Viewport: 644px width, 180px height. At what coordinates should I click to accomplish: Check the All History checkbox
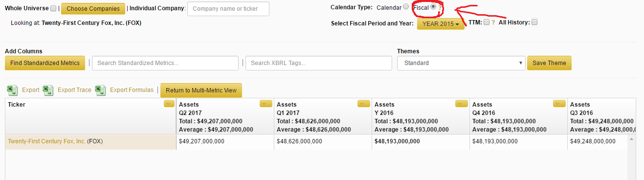click(534, 22)
